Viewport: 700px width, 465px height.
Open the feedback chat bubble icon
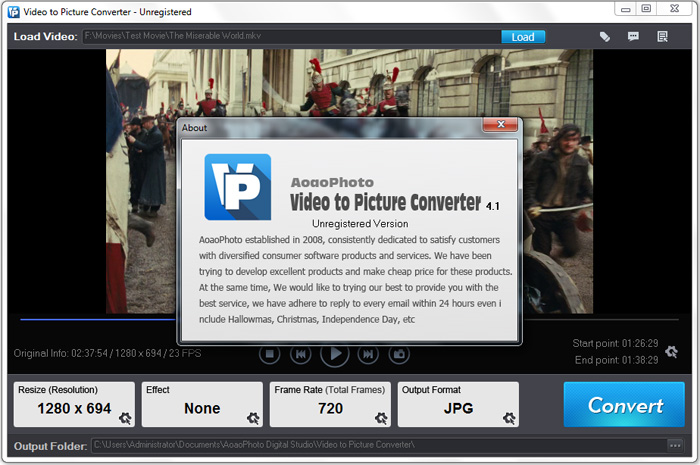(633, 37)
